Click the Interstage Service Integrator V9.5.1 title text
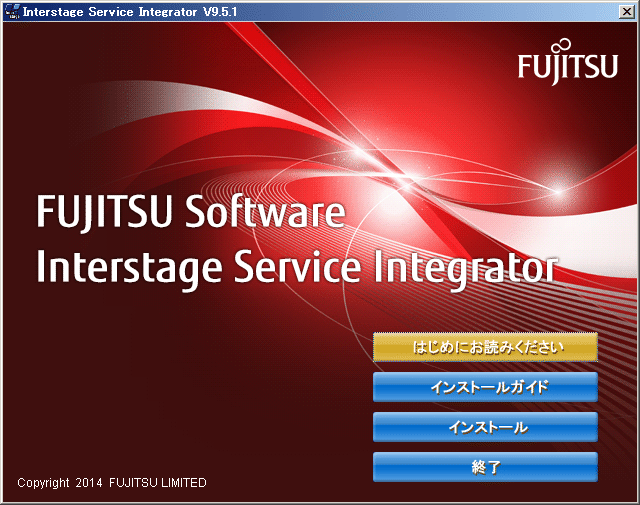 click(130, 12)
